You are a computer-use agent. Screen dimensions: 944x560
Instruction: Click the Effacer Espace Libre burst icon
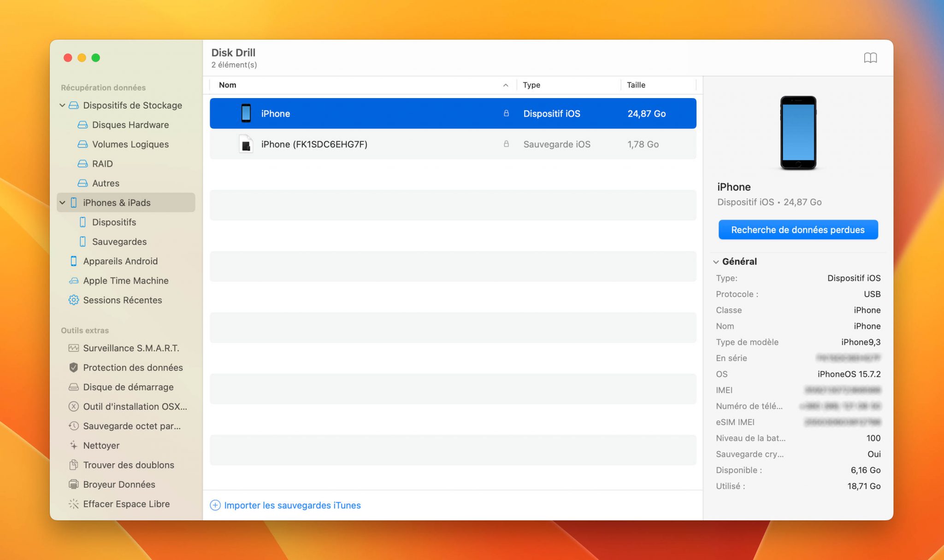point(74,504)
